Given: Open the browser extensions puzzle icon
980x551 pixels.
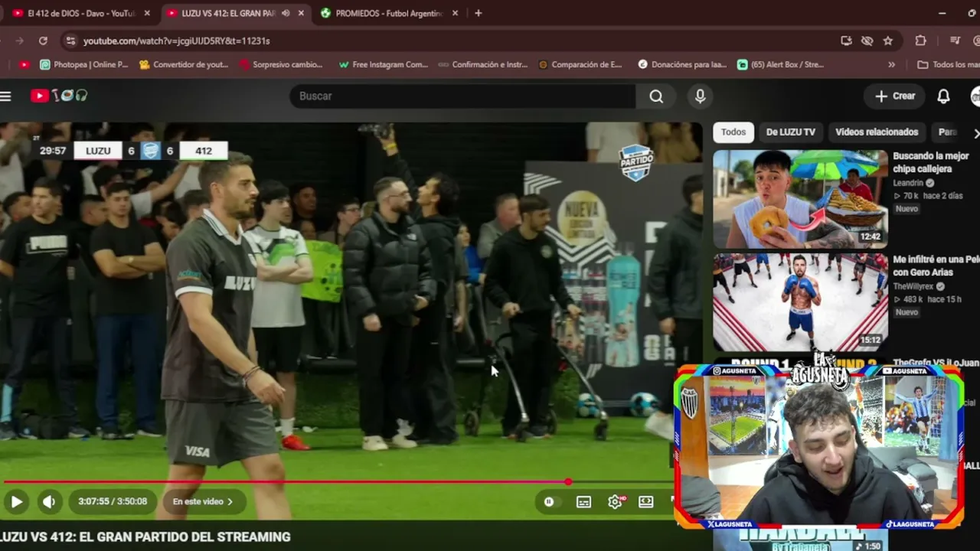Looking at the screenshot, I should [920, 41].
